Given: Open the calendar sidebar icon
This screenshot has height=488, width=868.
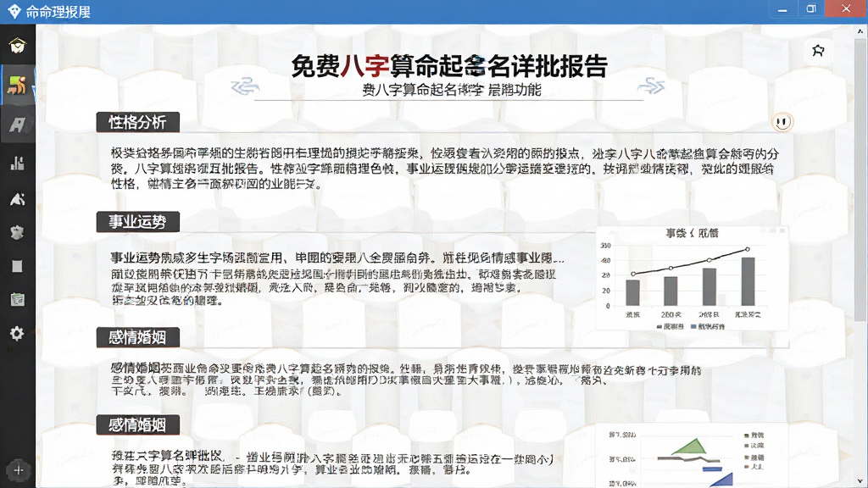Looking at the screenshot, I should click(x=17, y=299).
